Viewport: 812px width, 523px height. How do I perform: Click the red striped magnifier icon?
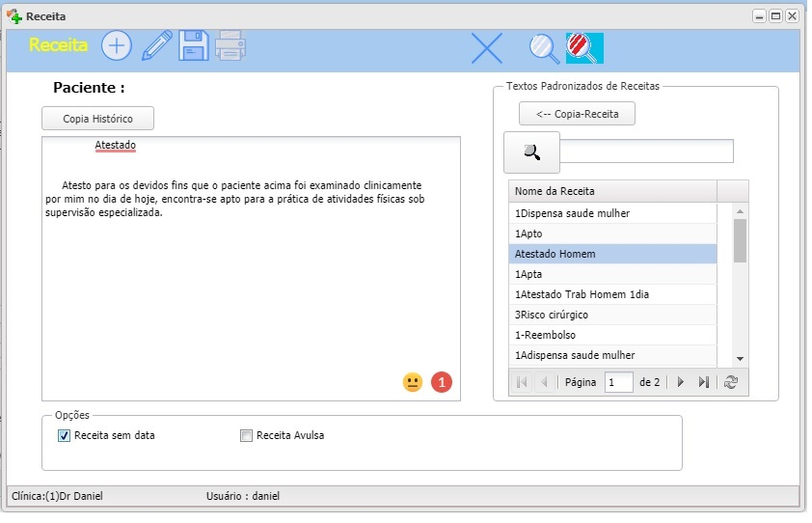click(x=584, y=47)
